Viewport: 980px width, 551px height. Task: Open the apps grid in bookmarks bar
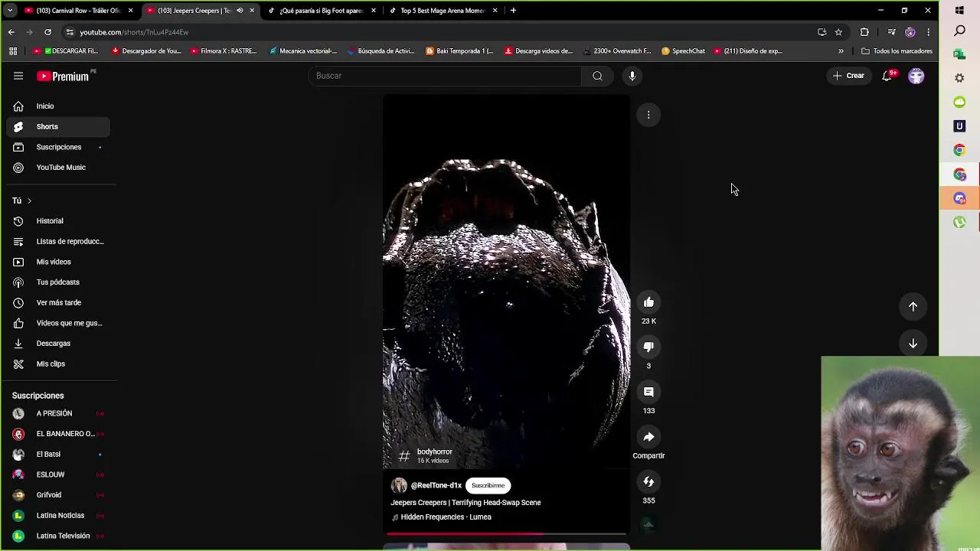click(13, 51)
